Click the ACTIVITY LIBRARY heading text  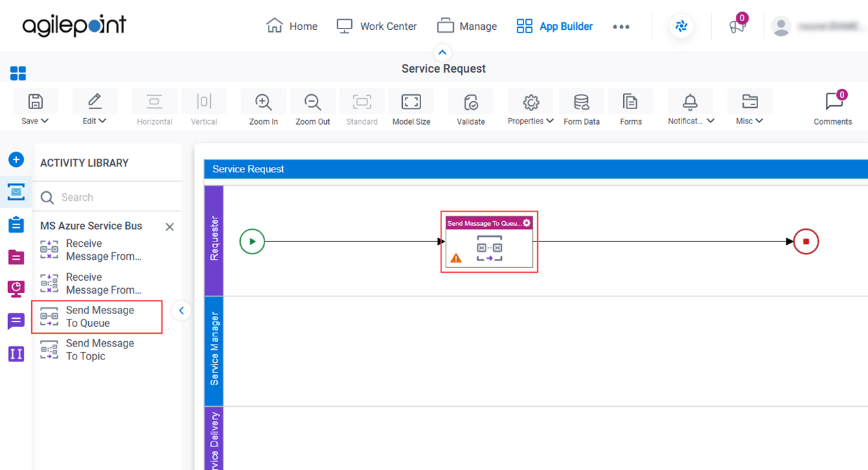tap(84, 163)
